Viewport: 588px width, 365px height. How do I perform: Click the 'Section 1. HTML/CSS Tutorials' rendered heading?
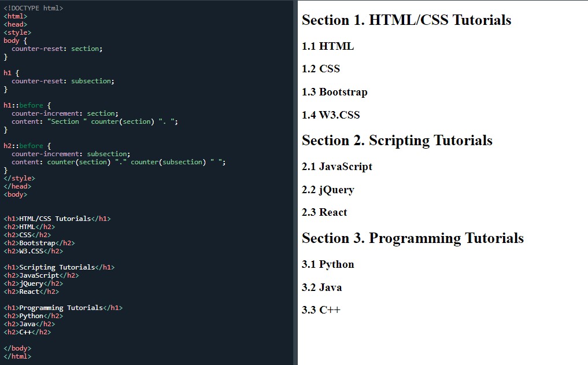point(406,20)
